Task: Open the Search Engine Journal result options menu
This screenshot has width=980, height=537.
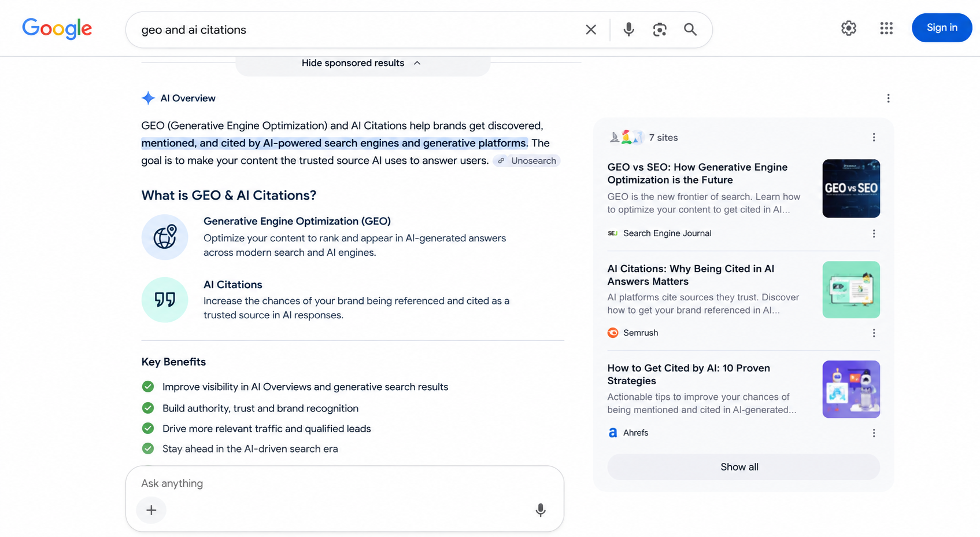Action: [x=874, y=233]
